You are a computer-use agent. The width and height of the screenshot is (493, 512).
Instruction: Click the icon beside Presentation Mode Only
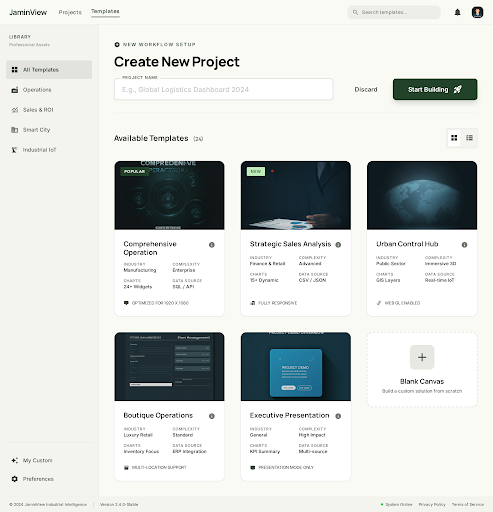point(253,468)
